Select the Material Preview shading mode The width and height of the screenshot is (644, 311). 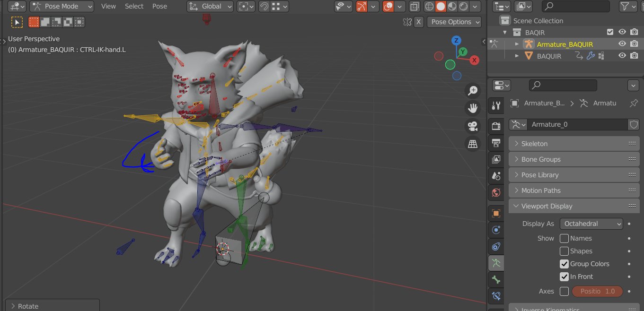452,6
